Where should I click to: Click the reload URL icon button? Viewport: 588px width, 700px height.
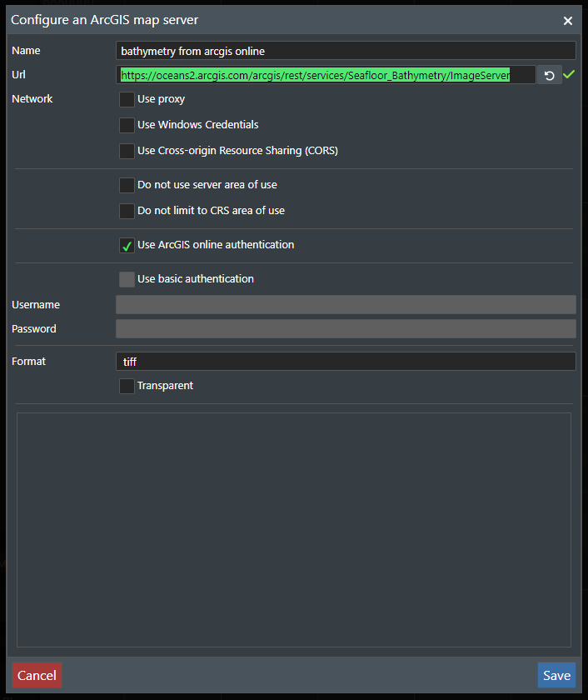[549, 75]
